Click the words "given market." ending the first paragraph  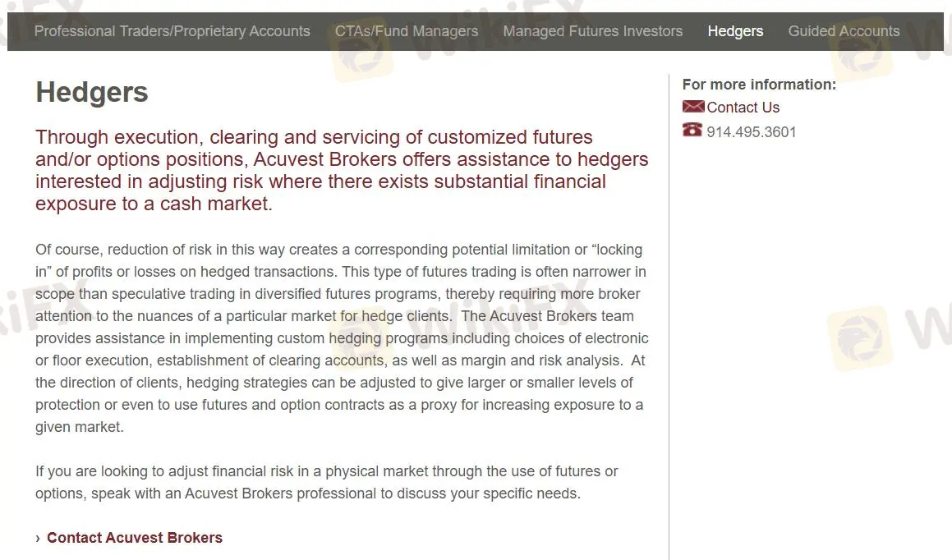[79, 427]
